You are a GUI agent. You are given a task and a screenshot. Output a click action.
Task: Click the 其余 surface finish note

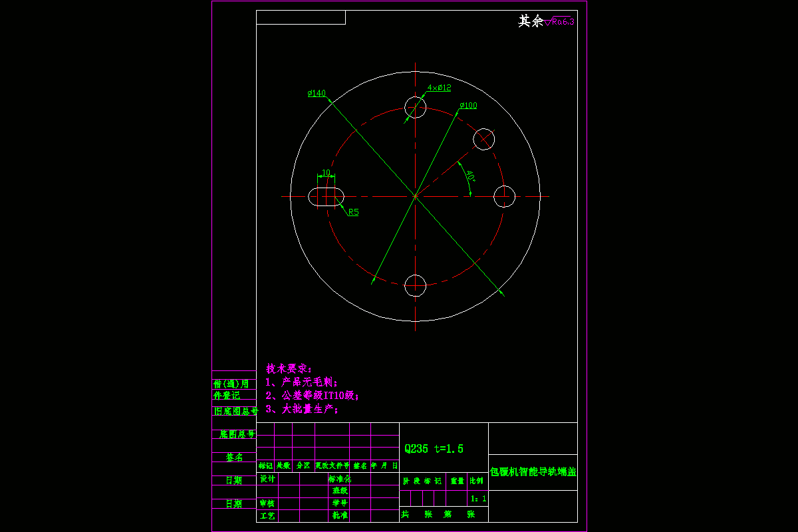[x=531, y=21]
